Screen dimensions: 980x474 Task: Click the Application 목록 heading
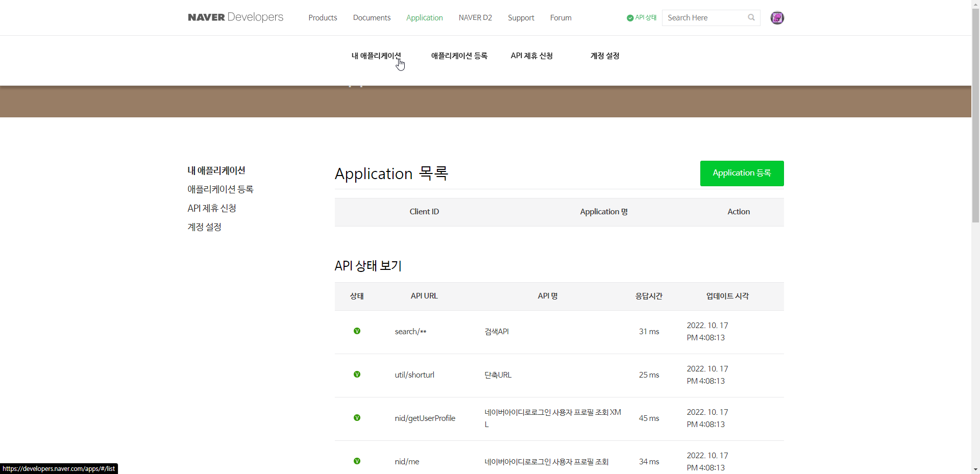tap(391, 173)
